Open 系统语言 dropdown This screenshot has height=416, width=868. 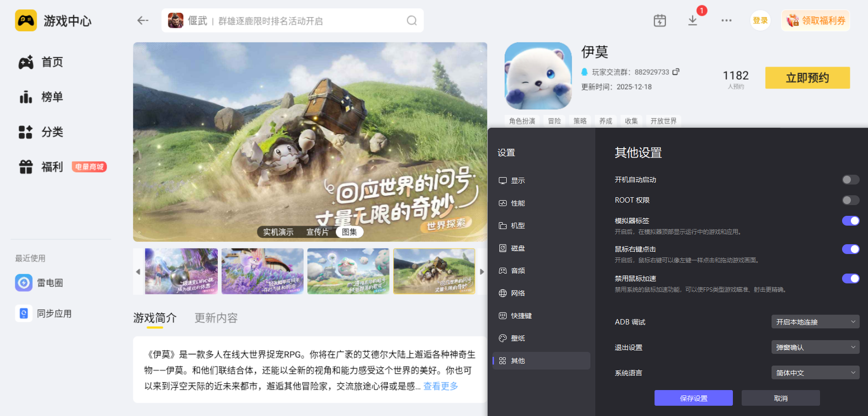point(815,373)
